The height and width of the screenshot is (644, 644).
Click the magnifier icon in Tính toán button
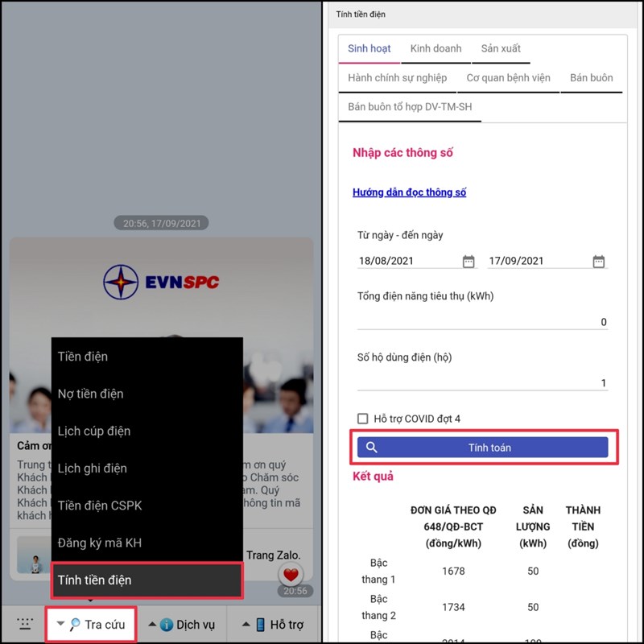click(371, 448)
